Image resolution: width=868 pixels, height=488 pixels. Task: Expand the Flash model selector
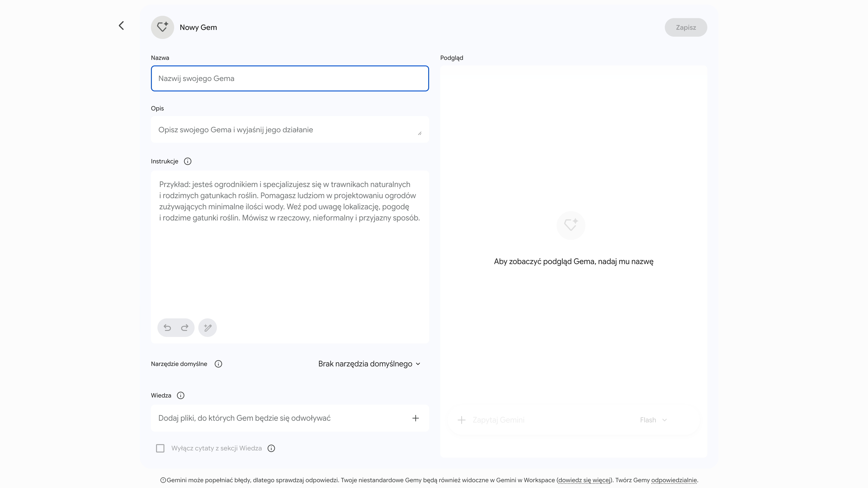[x=653, y=420]
